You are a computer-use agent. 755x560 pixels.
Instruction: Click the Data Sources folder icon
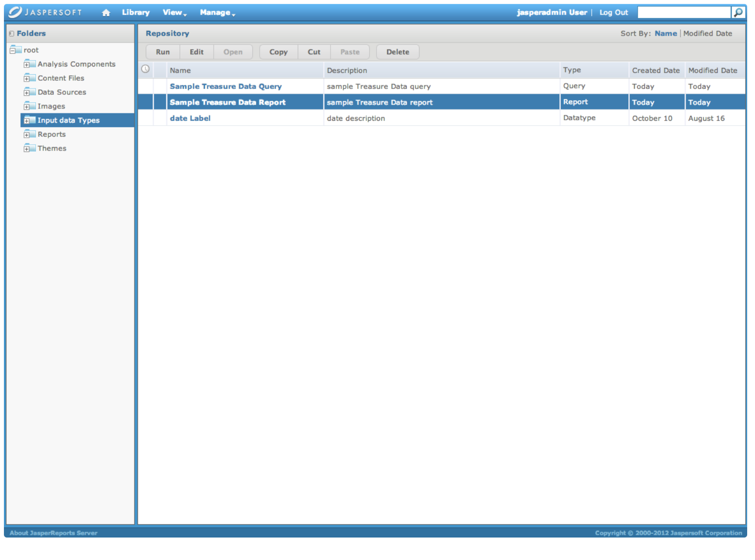point(31,92)
